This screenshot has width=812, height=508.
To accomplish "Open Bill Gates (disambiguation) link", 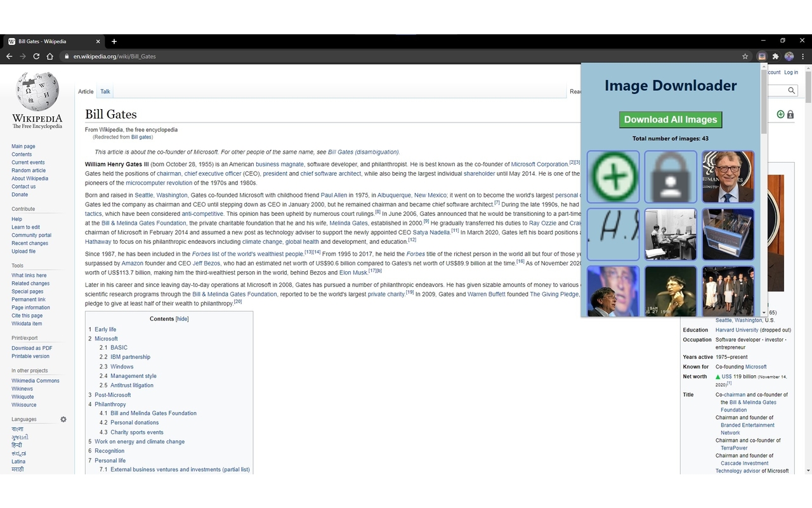I will click(363, 152).
